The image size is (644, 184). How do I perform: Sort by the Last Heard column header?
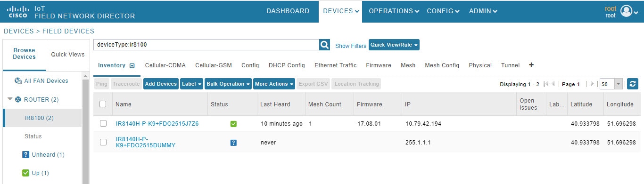click(275, 104)
